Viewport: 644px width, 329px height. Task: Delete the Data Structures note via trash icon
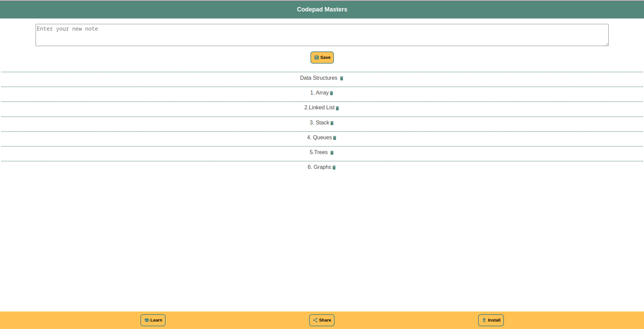click(341, 78)
